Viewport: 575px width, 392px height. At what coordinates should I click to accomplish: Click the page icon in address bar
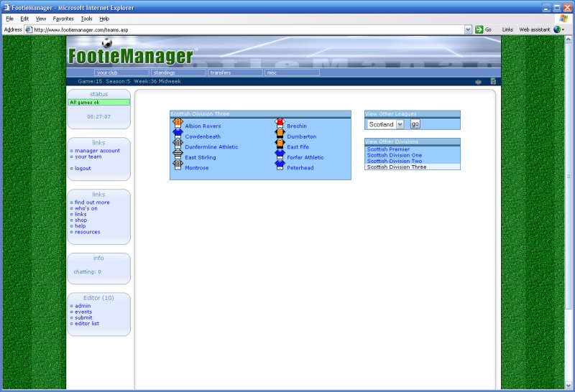pos(29,29)
